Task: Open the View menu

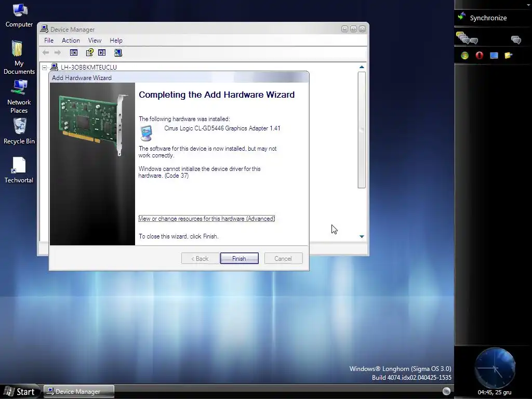Action: click(95, 41)
